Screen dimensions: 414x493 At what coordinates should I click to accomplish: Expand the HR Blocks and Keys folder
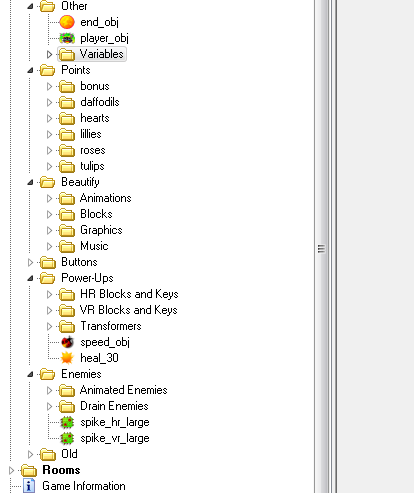(x=49, y=294)
